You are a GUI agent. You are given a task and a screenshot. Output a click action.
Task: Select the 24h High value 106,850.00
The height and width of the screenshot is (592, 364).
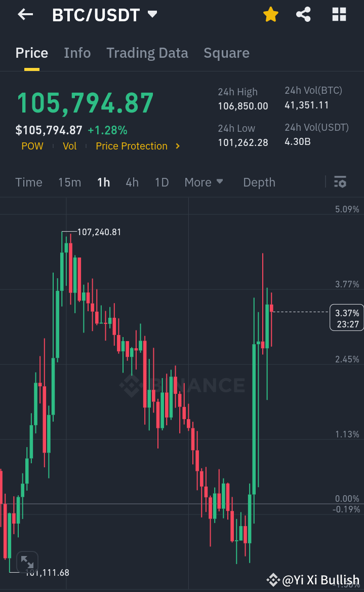(x=243, y=106)
